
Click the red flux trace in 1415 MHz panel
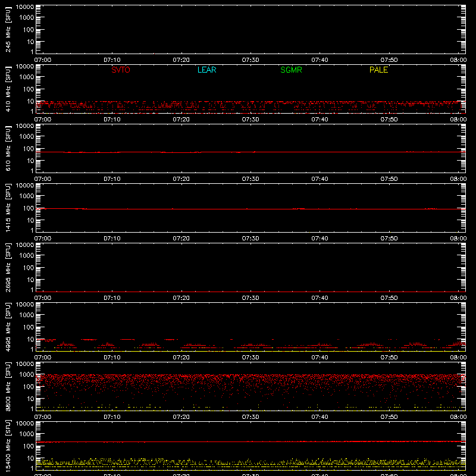pyautogui.click(x=250, y=209)
